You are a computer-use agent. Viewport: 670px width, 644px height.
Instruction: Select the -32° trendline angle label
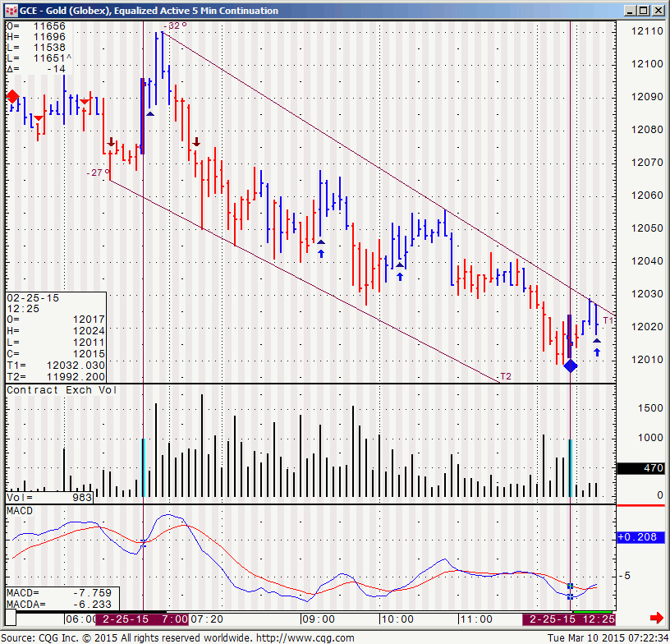(x=175, y=26)
